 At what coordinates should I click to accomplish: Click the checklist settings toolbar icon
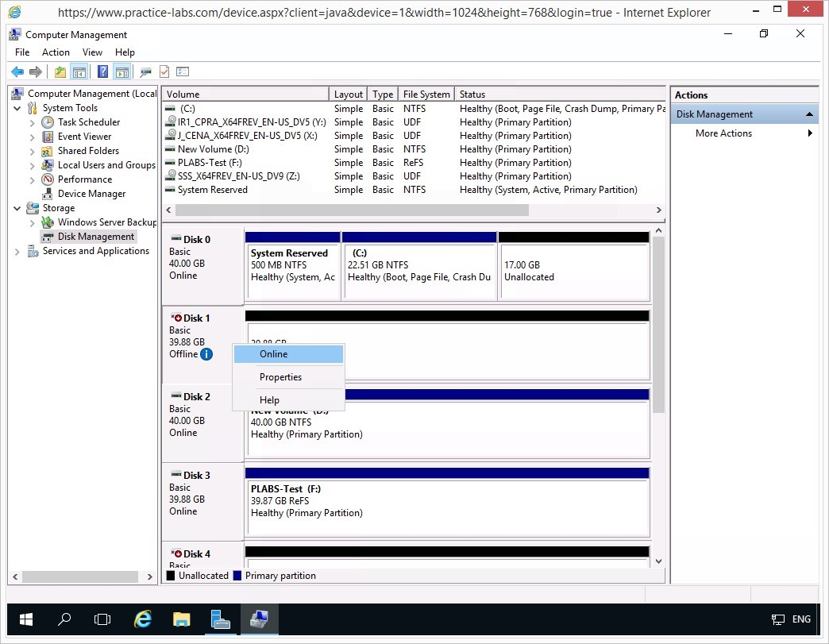coord(183,72)
